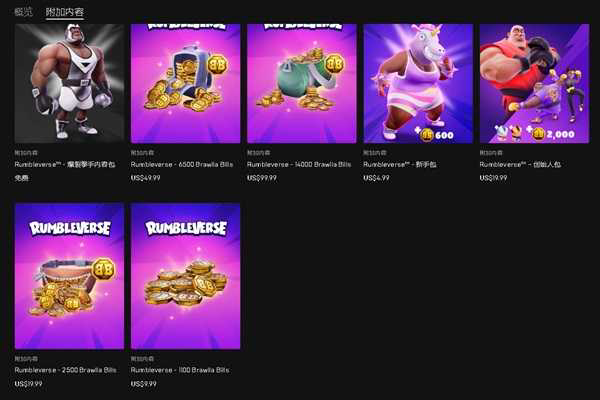Open the 2500 Brawlla Bills belt image
Viewport: 600px width, 400px height.
coord(69,276)
